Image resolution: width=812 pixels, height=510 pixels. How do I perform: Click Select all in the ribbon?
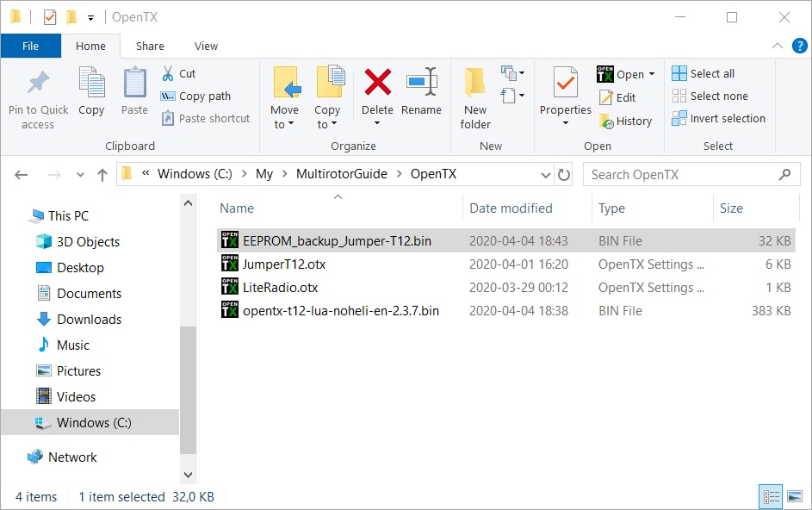(x=703, y=73)
